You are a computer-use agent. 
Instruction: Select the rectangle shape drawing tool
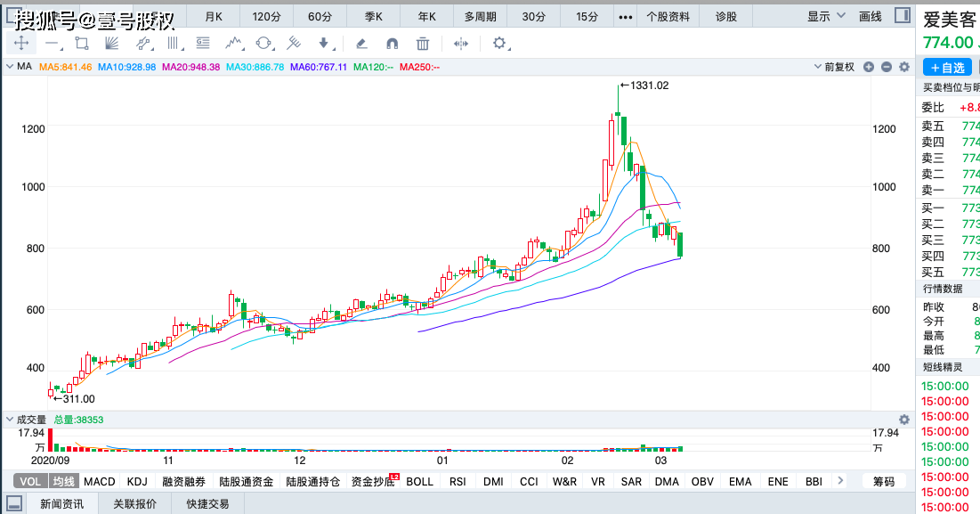pos(82,43)
